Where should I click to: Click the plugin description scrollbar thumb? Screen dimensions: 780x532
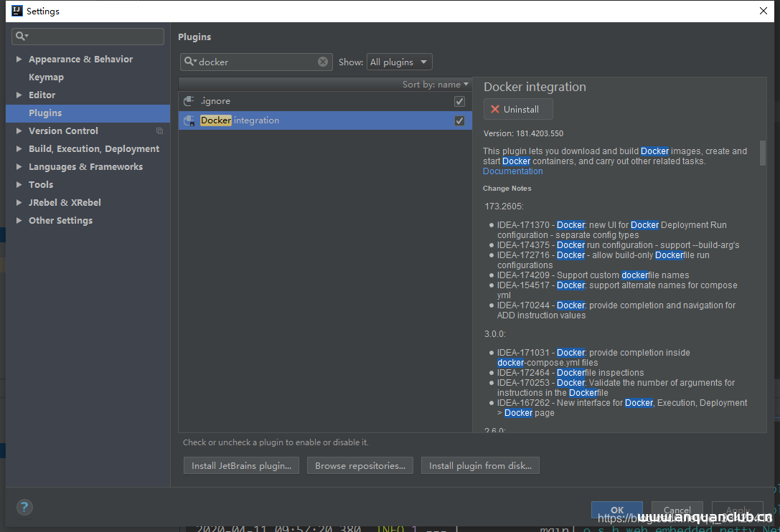pos(763,153)
